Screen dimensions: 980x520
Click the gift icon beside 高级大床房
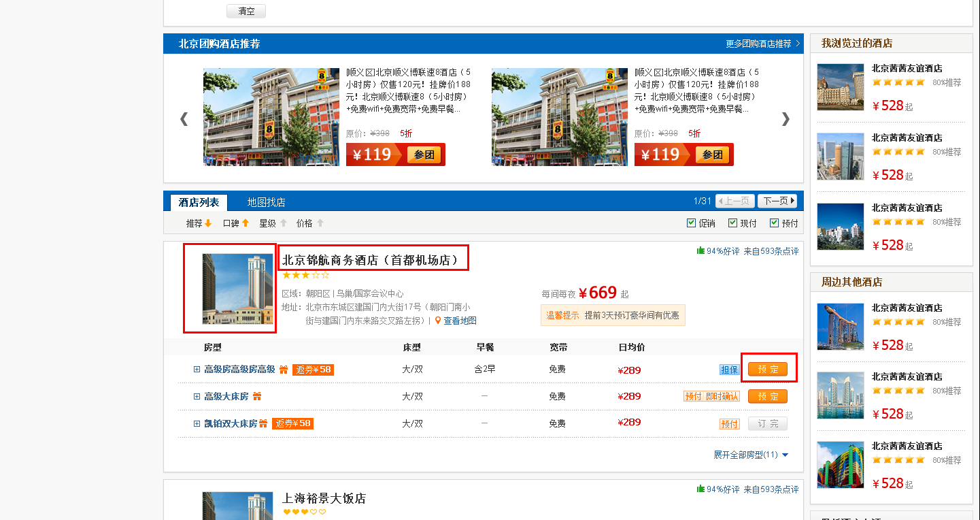click(257, 397)
